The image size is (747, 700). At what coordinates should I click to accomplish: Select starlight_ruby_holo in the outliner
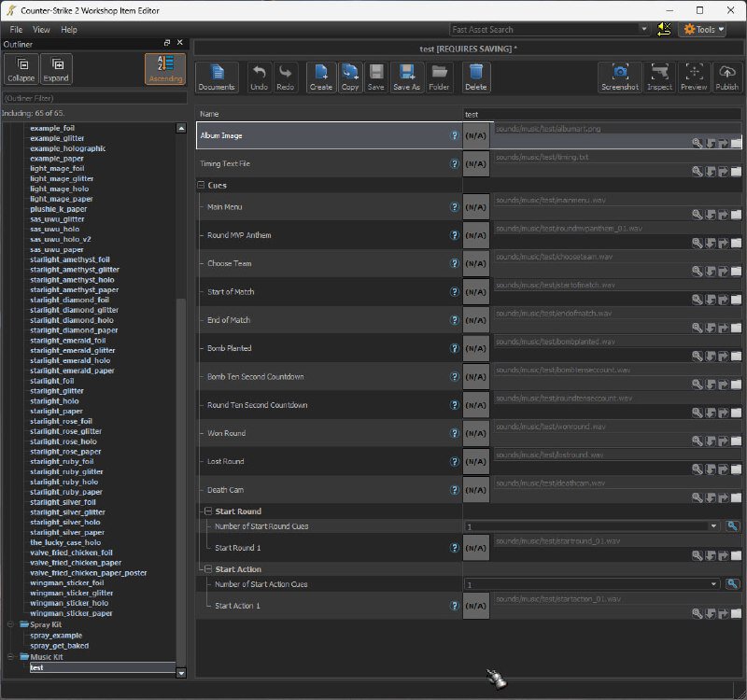coord(63,482)
